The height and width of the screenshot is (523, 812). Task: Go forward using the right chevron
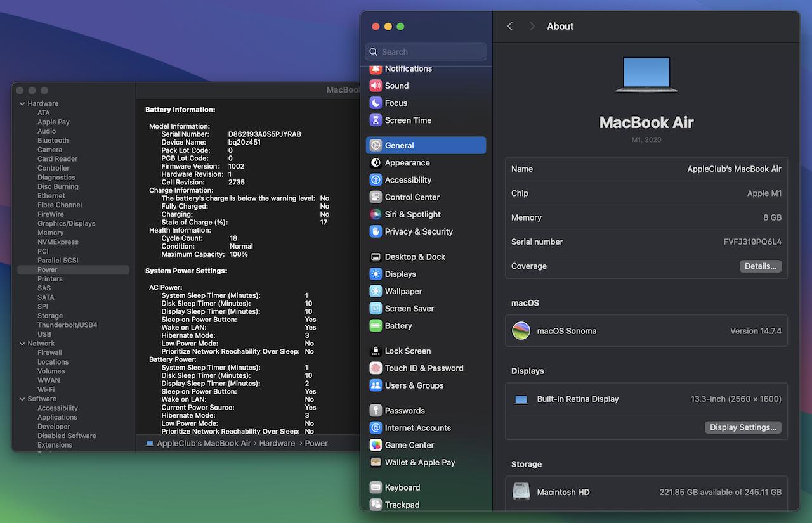click(532, 26)
